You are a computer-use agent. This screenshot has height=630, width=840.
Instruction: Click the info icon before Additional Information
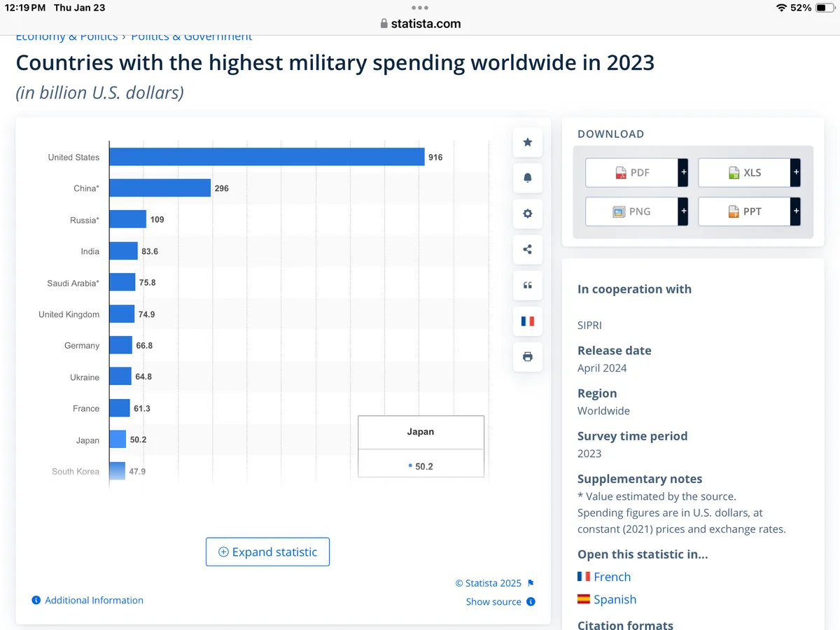point(36,600)
